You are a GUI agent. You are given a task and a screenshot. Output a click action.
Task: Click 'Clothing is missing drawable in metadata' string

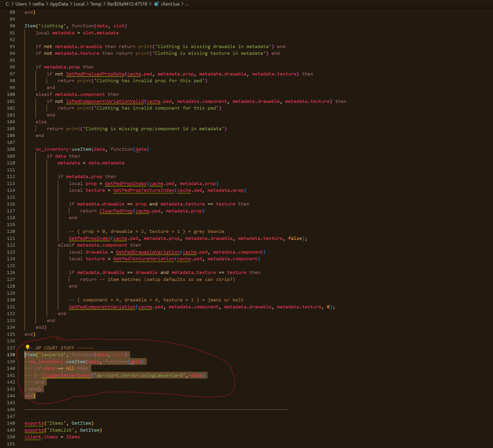(213, 46)
